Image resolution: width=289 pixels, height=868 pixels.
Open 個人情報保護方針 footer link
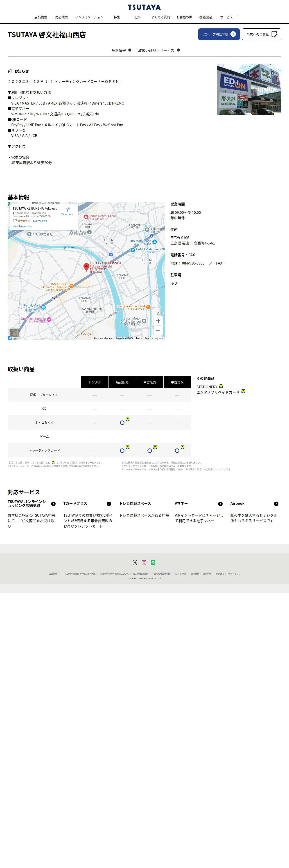(162, 574)
